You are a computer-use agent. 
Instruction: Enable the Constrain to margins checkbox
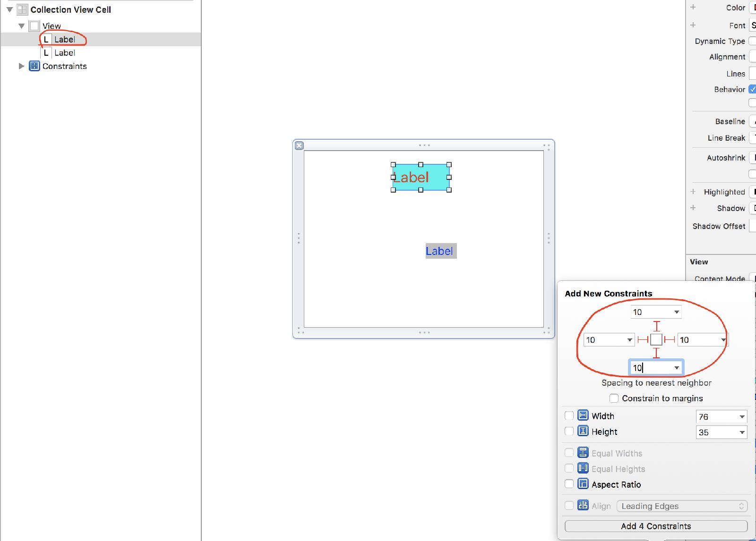614,398
